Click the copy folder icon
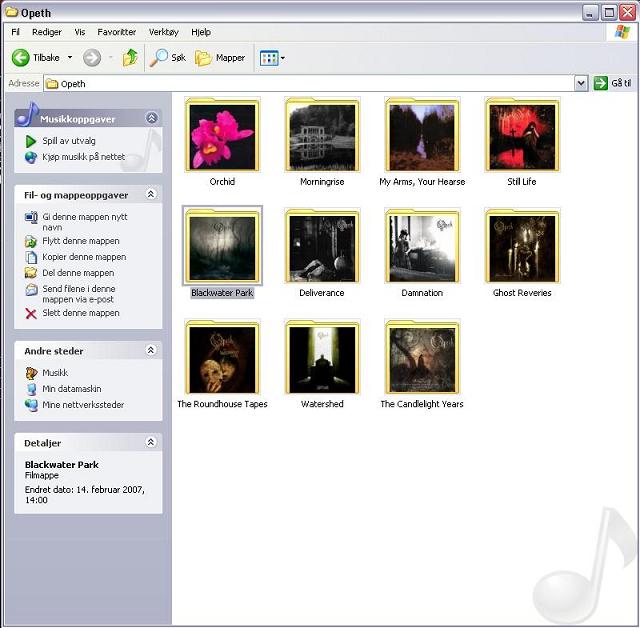Viewport: 640px width, 628px height. pos(31,257)
